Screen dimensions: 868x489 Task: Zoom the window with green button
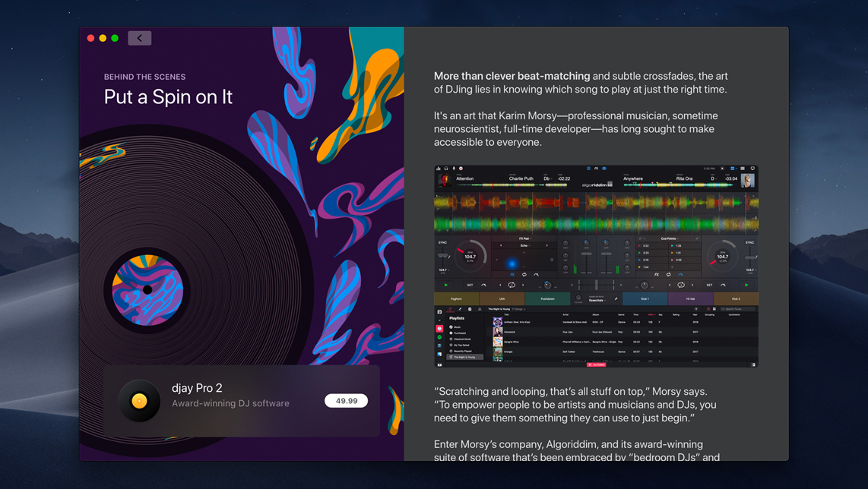click(x=115, y=38)
